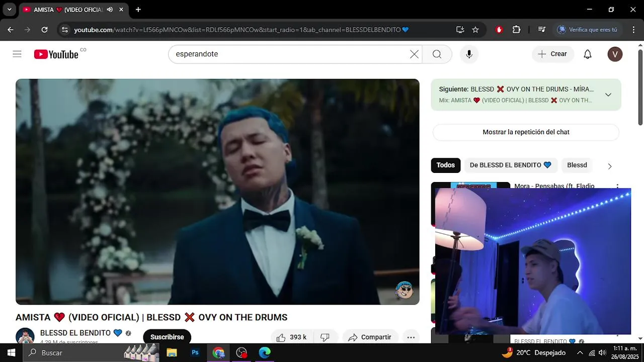Click the Suscribirse button

[x=167, y=337]
